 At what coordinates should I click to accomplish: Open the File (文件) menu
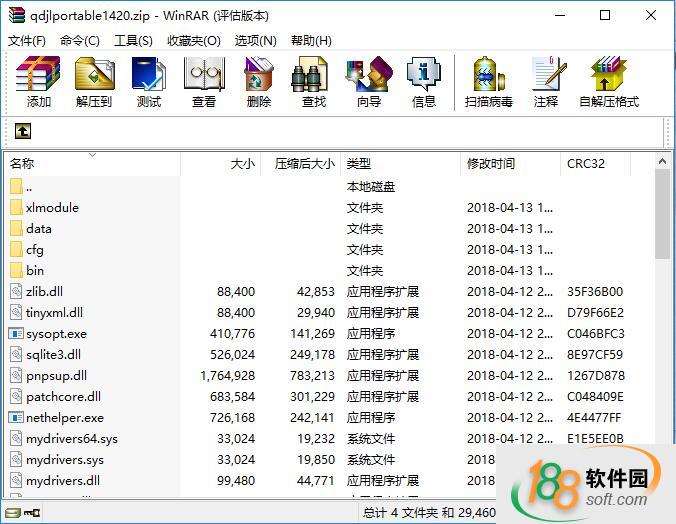click(x=27, y=41)
